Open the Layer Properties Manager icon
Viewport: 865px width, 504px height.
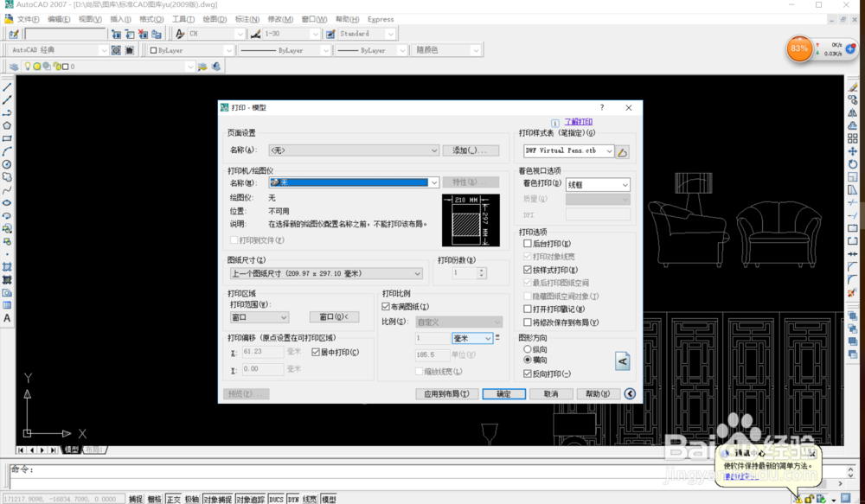14,67
